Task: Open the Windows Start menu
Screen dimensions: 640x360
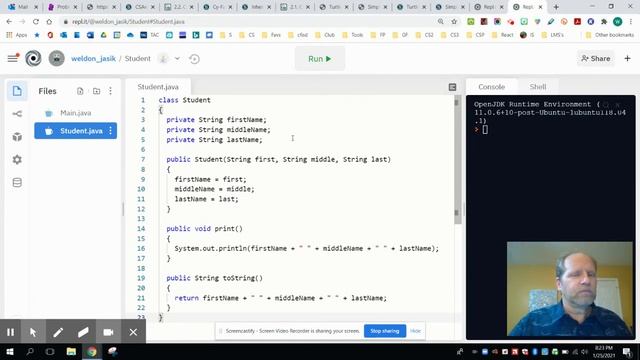Action: coord(10,351)
